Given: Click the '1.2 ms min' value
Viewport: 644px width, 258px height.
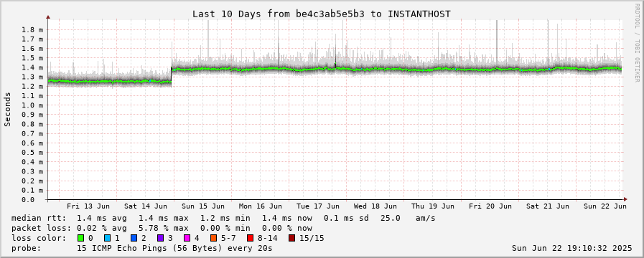Looking at the screenshot, I should point(225,218).
